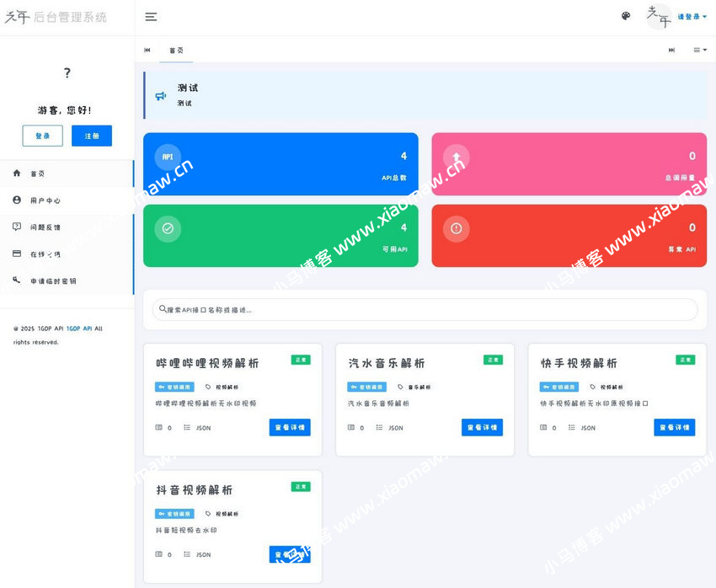Viewport: 716px width, 588px height.
Task: View details of 抖音视频解析
Action: point(290,554)
